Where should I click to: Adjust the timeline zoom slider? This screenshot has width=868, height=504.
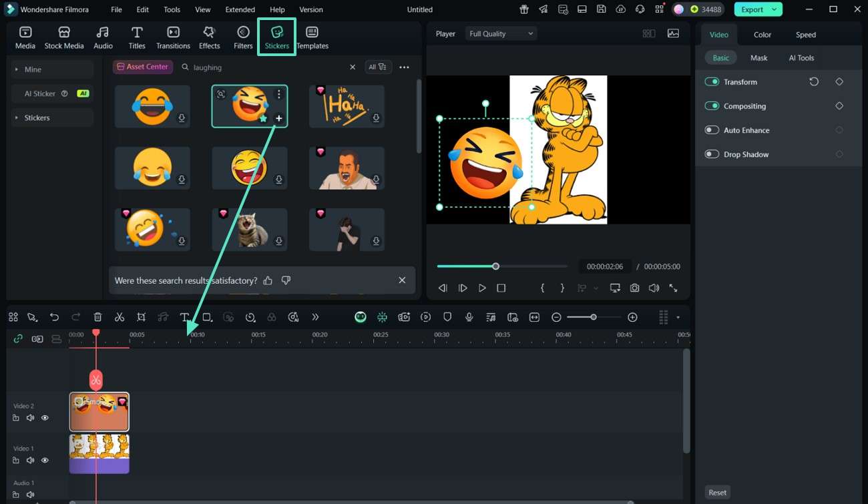pyautogui.click(x=593, y=317)
